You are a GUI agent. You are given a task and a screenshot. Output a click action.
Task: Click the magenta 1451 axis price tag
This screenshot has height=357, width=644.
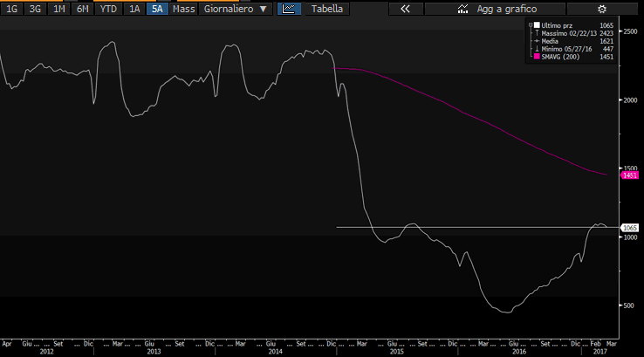(630, 175)
